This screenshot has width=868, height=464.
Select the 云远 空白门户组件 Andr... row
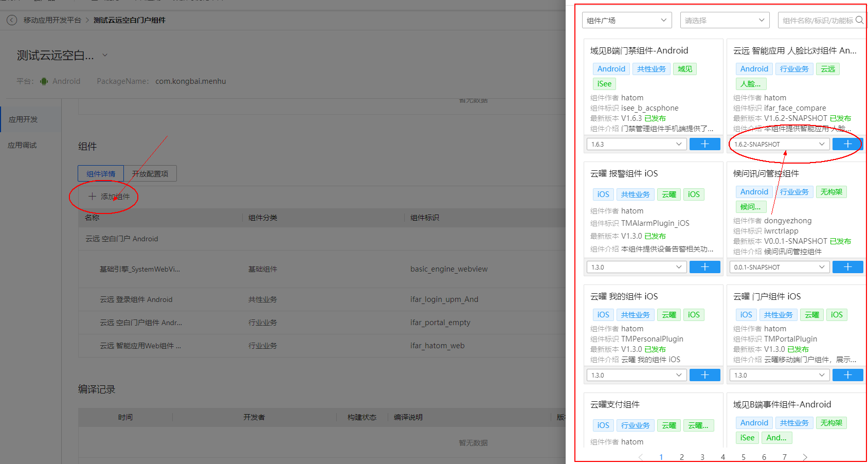pyautogui.click(x=322, y=323)
